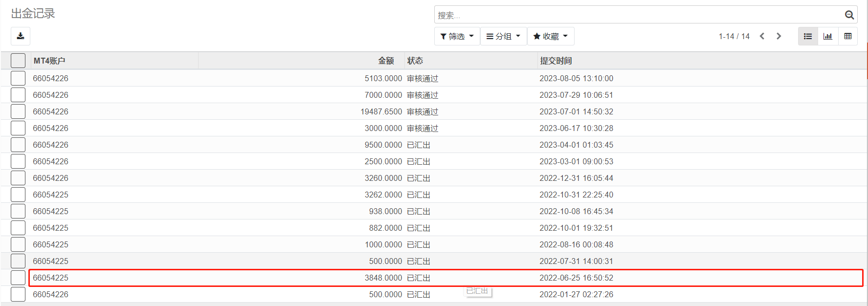Check the row with amount 2500.0000
Screen dimensions: 868x306
(x=18, y=161)
